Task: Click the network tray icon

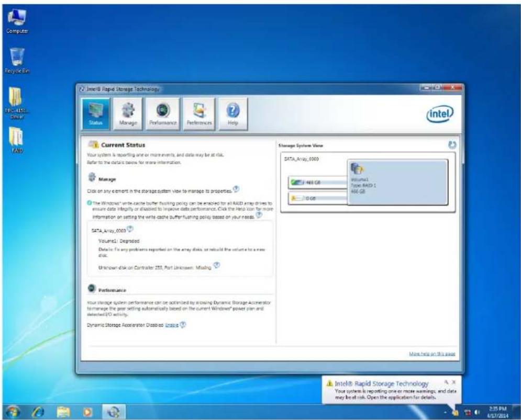Action: [468, 413]
